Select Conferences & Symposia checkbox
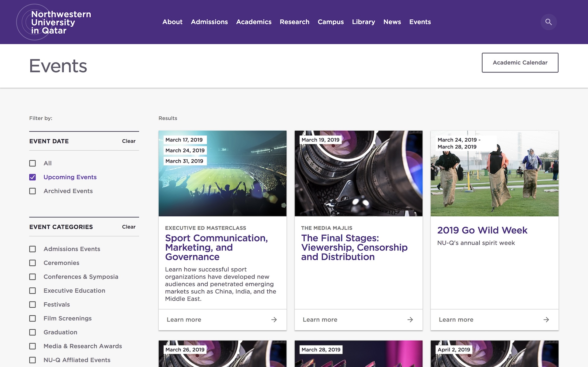 pyautogui.click(x=32, y=277)
